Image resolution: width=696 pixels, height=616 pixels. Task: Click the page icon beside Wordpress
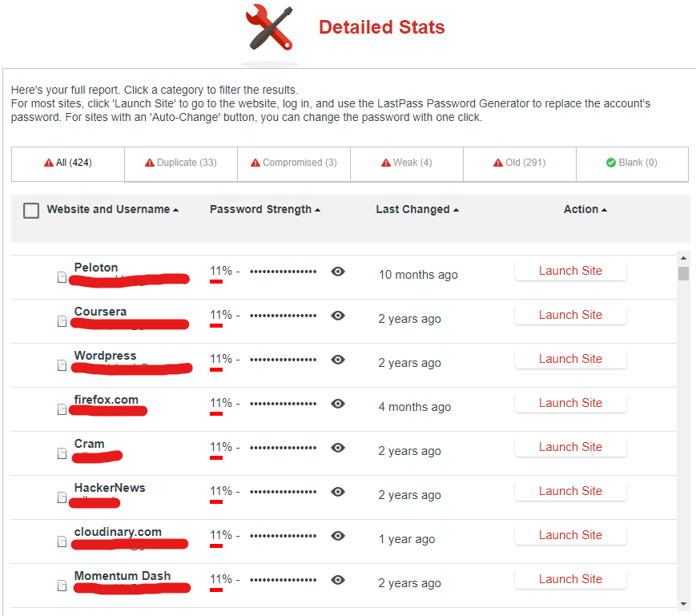coord(62,365)
